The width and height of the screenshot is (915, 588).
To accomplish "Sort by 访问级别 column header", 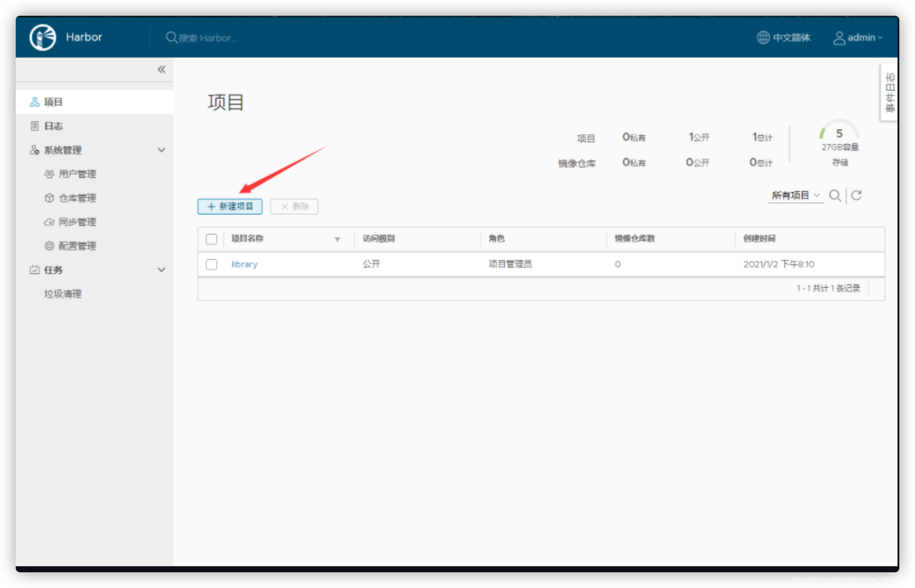I will point(379,239).
